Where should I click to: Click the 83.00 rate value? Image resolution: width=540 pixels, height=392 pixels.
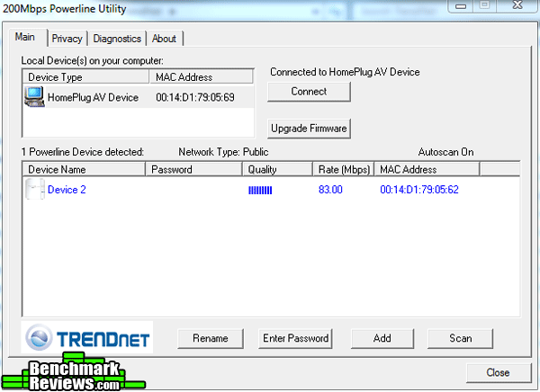coord(330,190)
